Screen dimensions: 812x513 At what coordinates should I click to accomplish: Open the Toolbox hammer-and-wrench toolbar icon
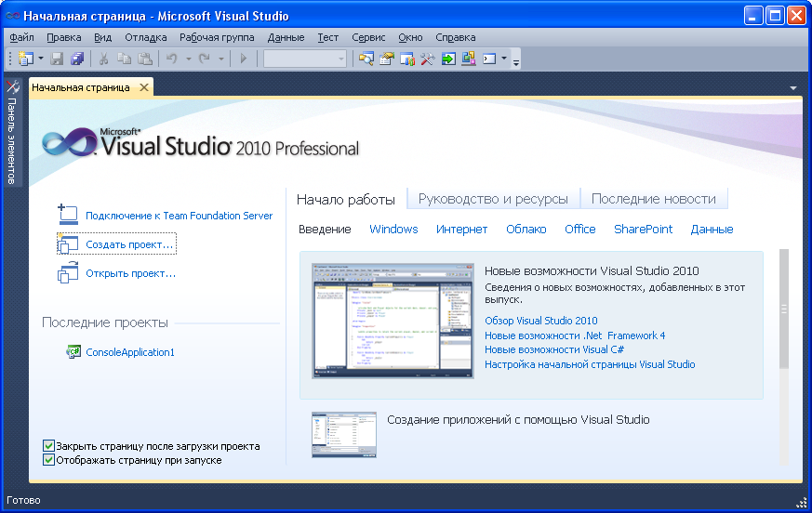427,59
